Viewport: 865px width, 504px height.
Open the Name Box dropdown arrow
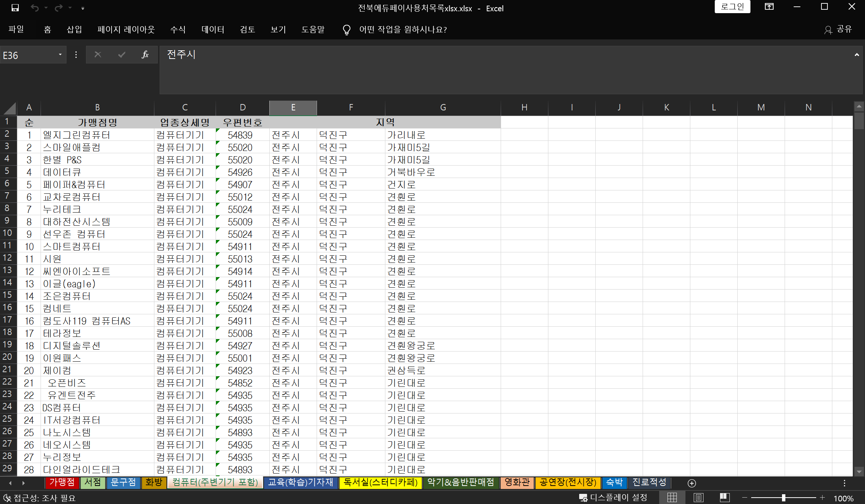tap(60, 55)
